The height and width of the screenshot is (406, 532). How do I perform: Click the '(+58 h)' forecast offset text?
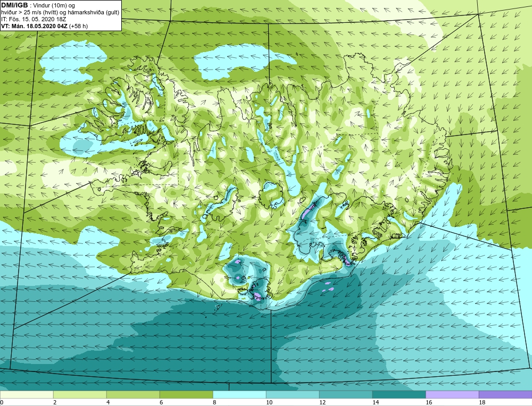(x=78, y=26)
